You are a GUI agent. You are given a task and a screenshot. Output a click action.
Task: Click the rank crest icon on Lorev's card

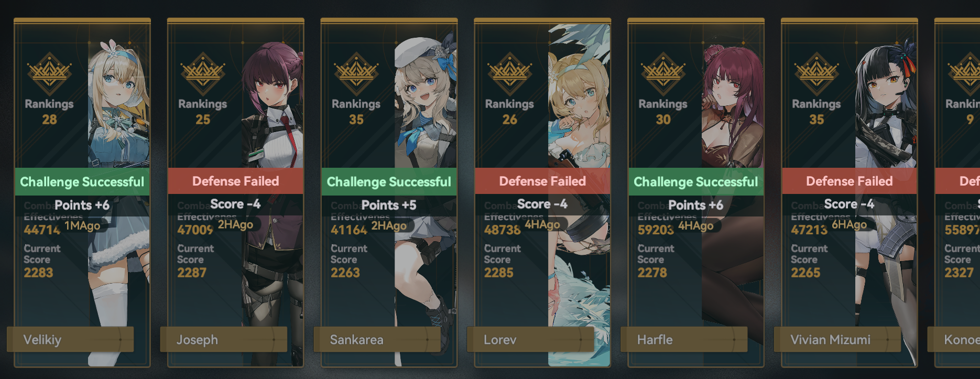click(509, 73)
